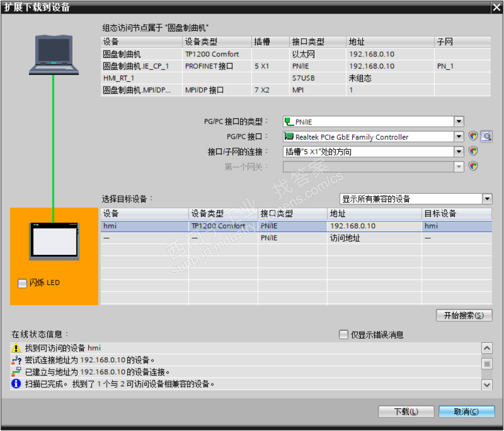
Task: Select the 访问地址 row in target table
Action: click(x=296, y=238)
